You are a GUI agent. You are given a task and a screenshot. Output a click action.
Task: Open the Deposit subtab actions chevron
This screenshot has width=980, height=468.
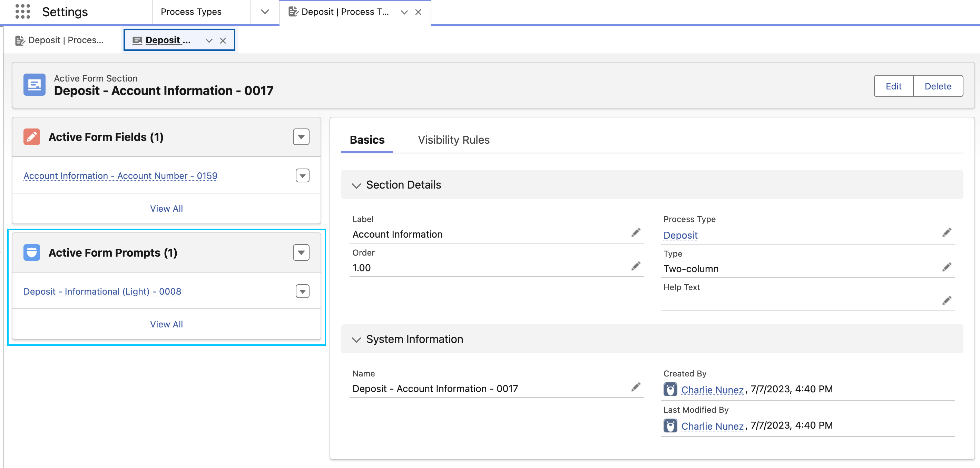click(x=209, y=40)
